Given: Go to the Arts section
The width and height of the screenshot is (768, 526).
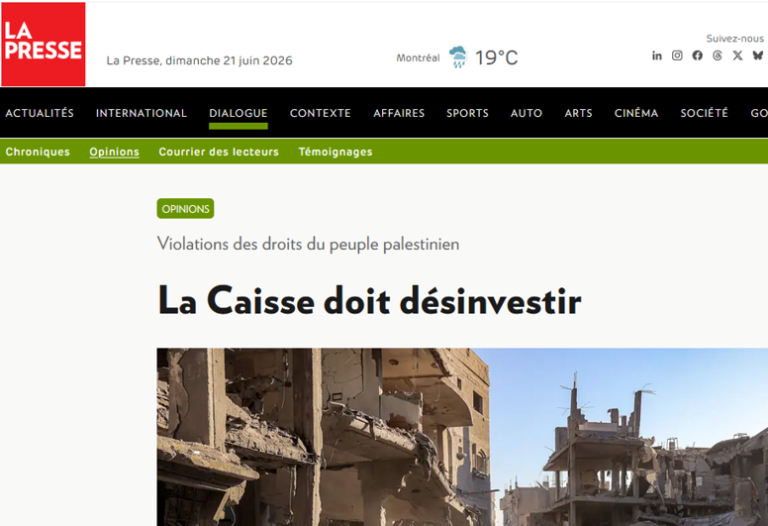Looking at the screenshot, I should coord(578,113).
